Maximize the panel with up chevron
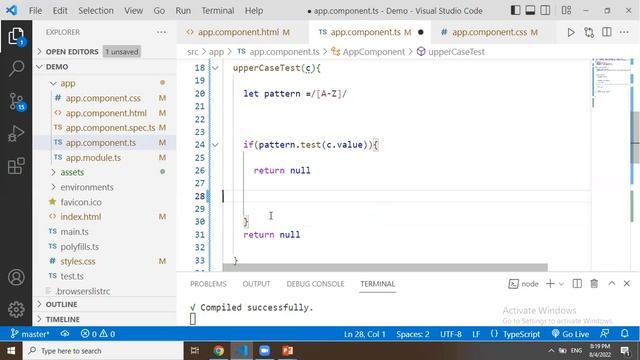The image size is (640, 360). tap(611, 283)
